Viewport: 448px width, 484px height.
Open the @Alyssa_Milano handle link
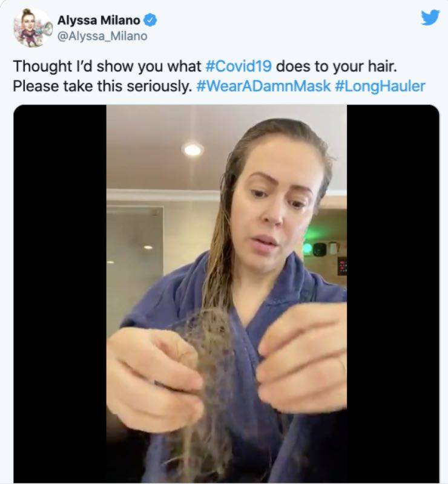pos(102,36)
